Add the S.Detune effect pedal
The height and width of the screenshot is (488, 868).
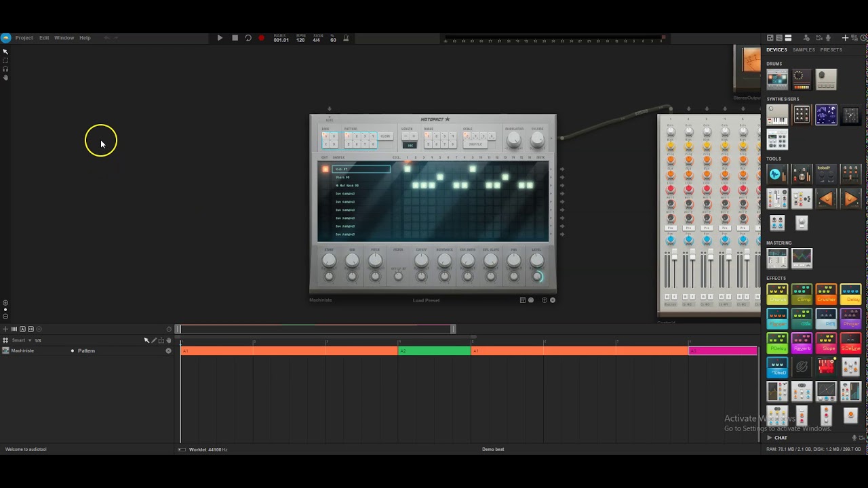click(850, 343)
